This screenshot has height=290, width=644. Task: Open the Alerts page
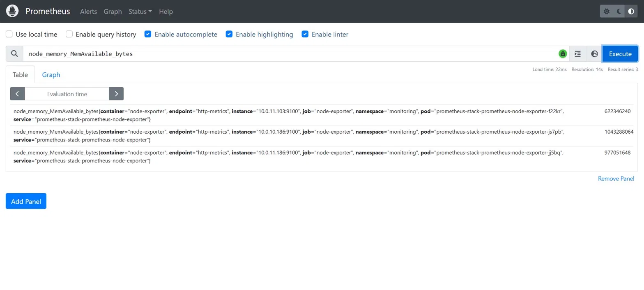[89, 12]
